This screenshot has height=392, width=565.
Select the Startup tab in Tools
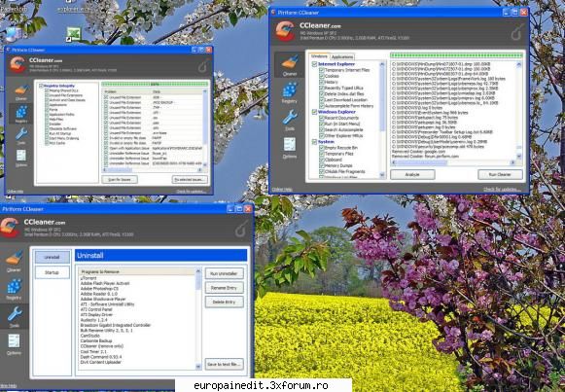pos(53,272)
